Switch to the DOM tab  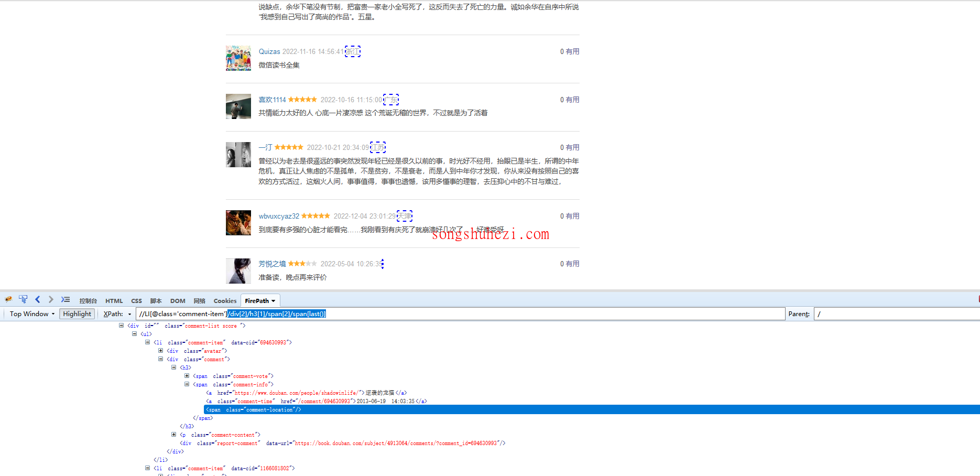(x=178, y=301)
